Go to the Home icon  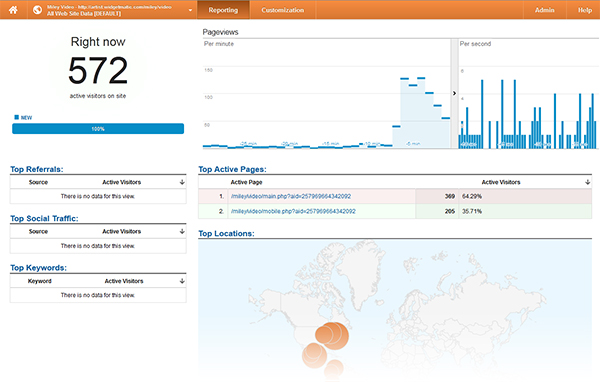point(13,10)
